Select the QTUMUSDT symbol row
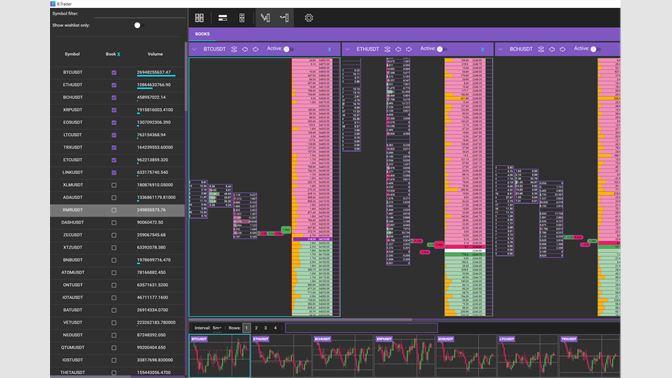This screenshot has width=672, height=378. coord(117,348)
